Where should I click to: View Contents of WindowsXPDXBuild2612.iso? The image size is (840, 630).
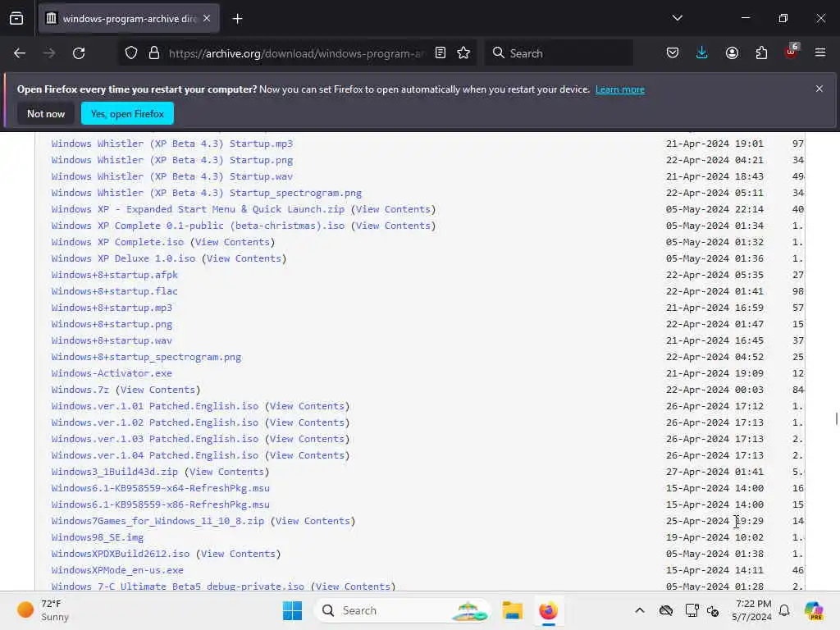point(238,554)
